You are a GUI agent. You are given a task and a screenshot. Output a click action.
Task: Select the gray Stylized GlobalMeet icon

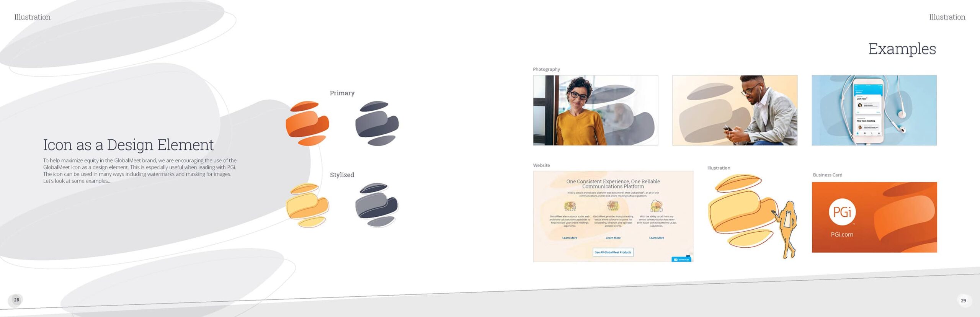click(x=377, y=205)
